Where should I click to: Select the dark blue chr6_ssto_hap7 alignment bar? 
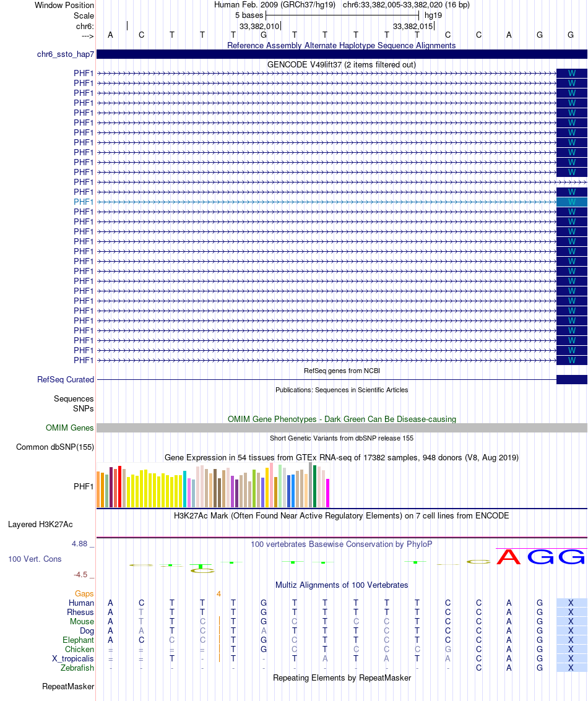point(342,54)
